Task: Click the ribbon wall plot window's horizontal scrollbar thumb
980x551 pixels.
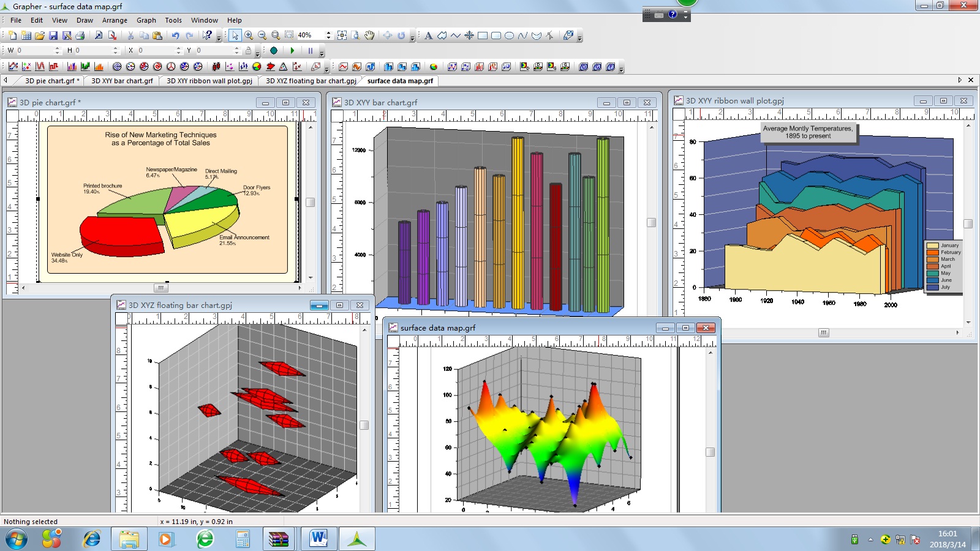Action: click(824, 332)
